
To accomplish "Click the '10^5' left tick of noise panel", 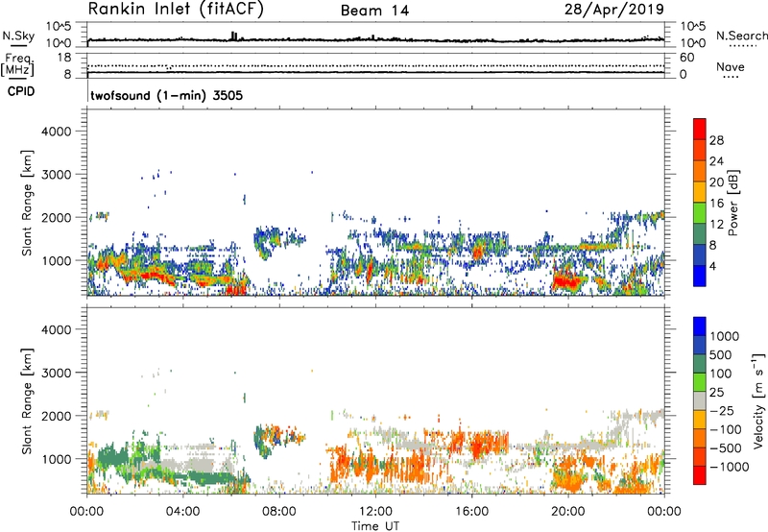I will 59,26.
